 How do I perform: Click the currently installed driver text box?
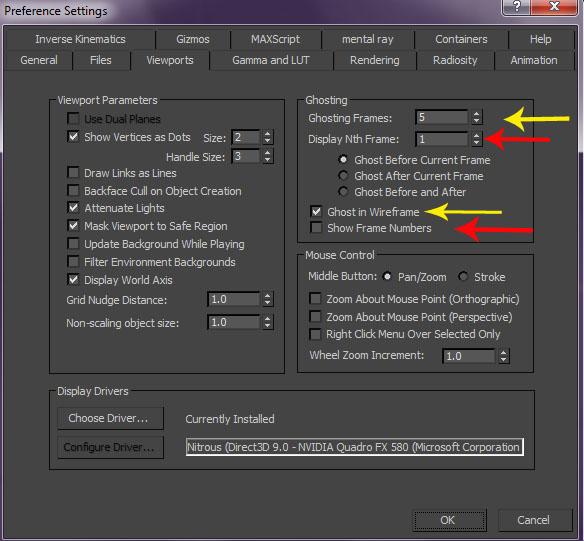(355, 447)
